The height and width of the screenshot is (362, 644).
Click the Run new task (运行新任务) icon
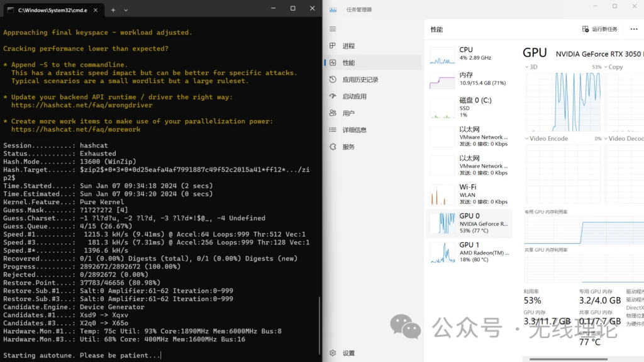[x=586, y=29]
